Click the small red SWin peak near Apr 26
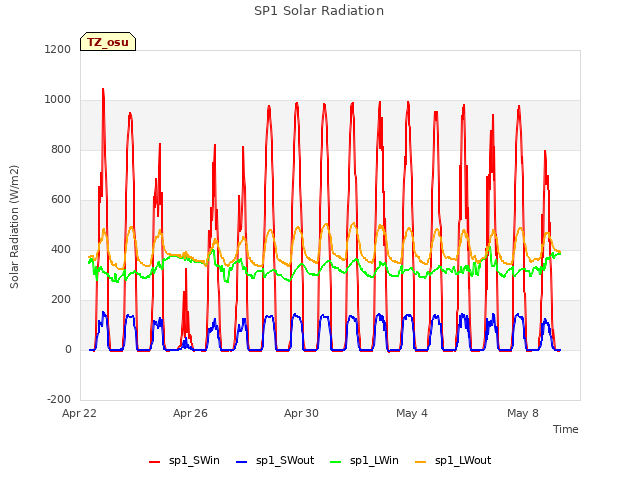 click(186, 270)
